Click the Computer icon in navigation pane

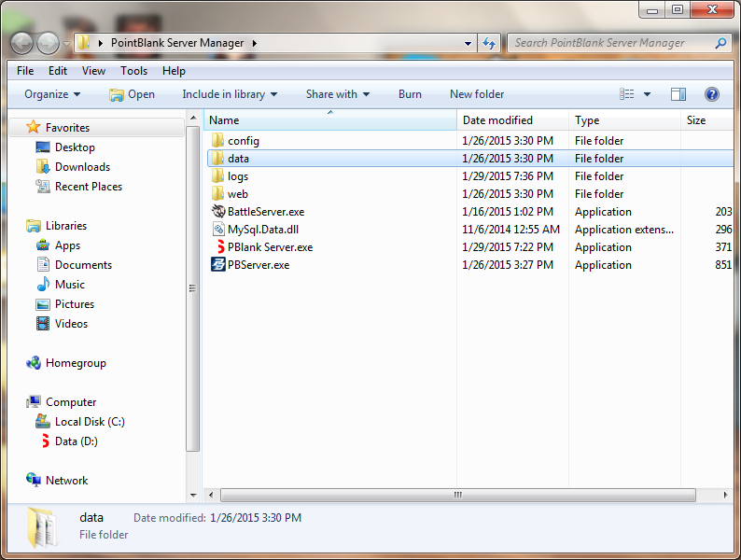[33, 401]
